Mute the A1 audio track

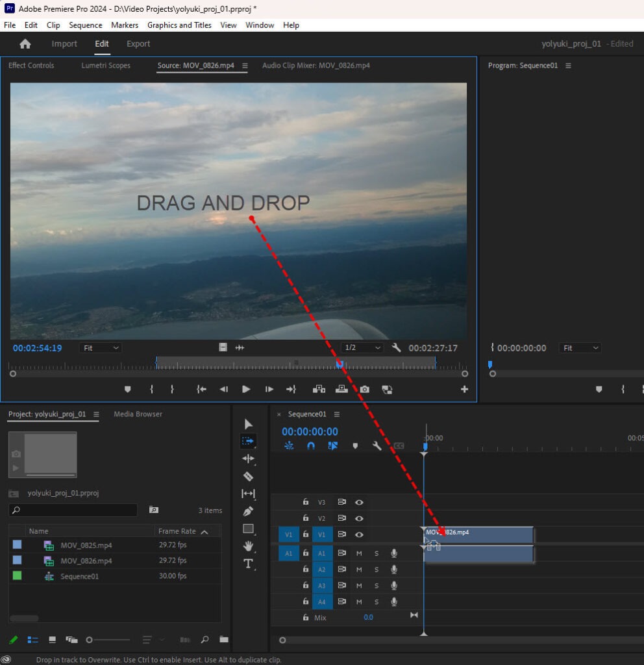click(359, 553)
